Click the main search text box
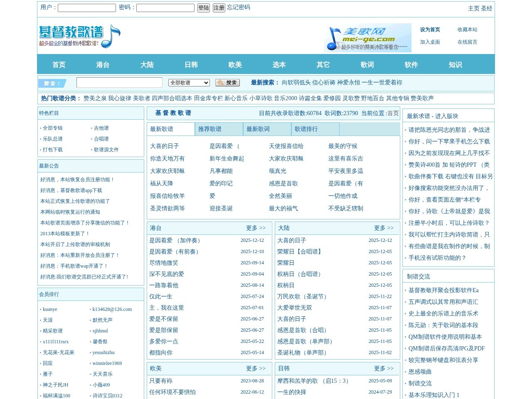532x399 pixels. click(x=119, y=82)
